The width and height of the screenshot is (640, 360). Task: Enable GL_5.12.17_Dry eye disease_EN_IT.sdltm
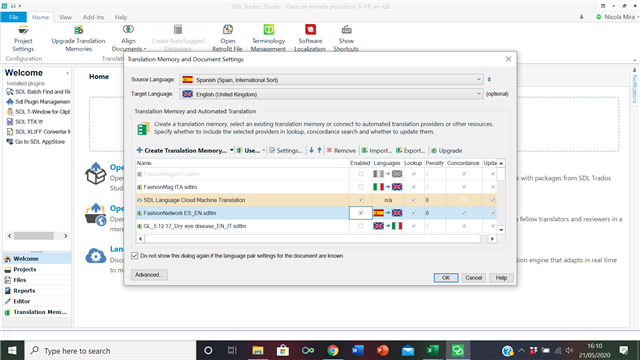coord(360,226)
